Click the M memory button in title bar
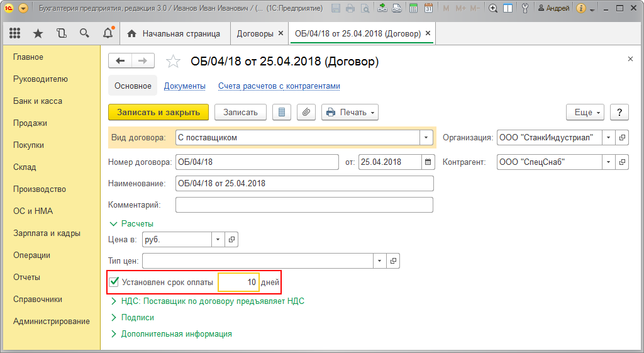Viewport: 644px width, 353px height. coord(446,8)
